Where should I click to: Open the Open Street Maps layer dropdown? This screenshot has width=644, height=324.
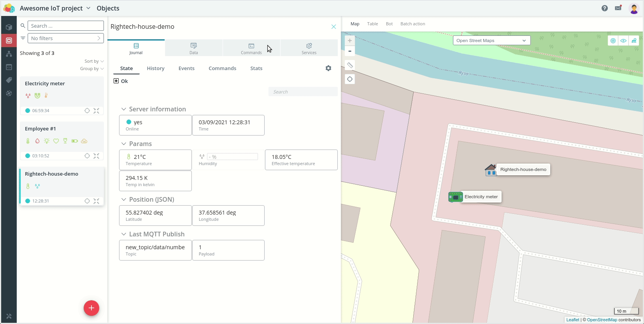click(x=491, y=40)
